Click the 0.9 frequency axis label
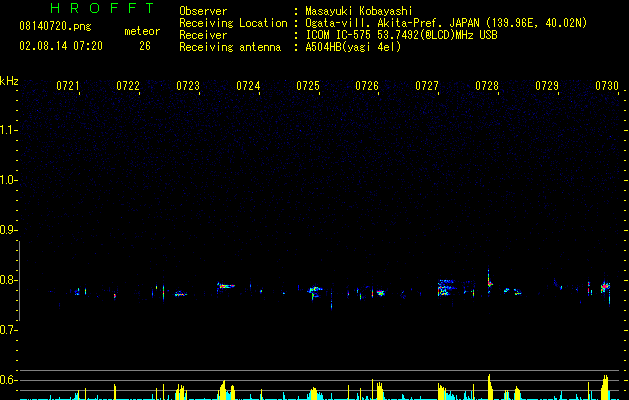This screenshot has width=629, height=400. [x=8, y=230]
